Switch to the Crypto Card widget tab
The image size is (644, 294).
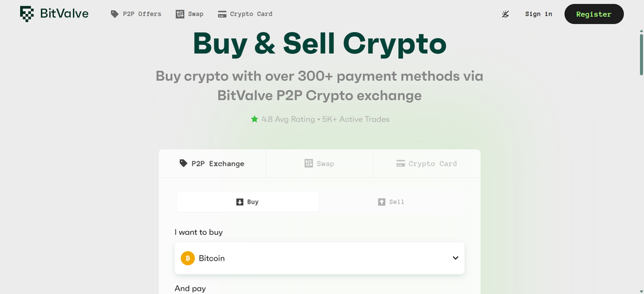[427, 163]
